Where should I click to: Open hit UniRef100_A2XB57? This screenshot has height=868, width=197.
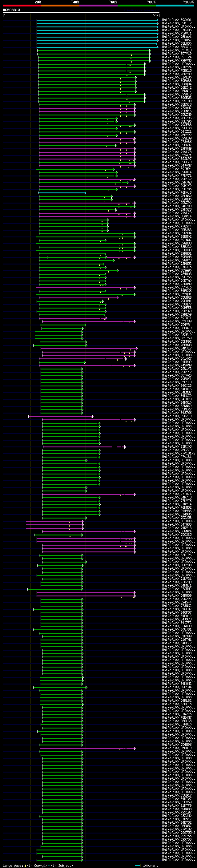pyautogui.click(x=177, y=40)
